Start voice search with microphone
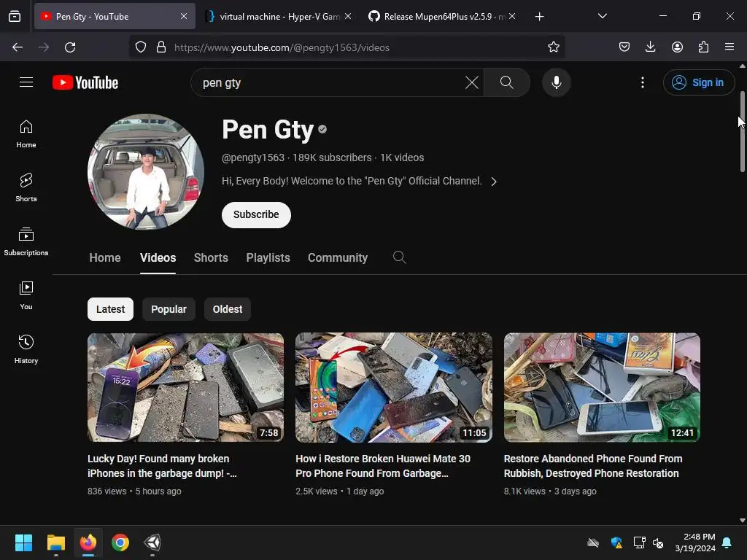The height and width of the screenshot is (560, 747). tap(556, 82)
